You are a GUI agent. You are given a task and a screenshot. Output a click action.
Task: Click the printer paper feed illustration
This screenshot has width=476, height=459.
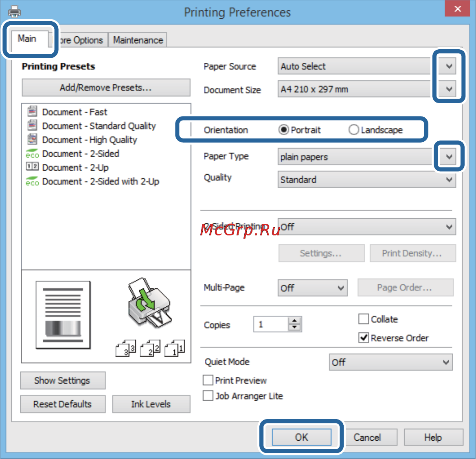(x=150, y=303)
